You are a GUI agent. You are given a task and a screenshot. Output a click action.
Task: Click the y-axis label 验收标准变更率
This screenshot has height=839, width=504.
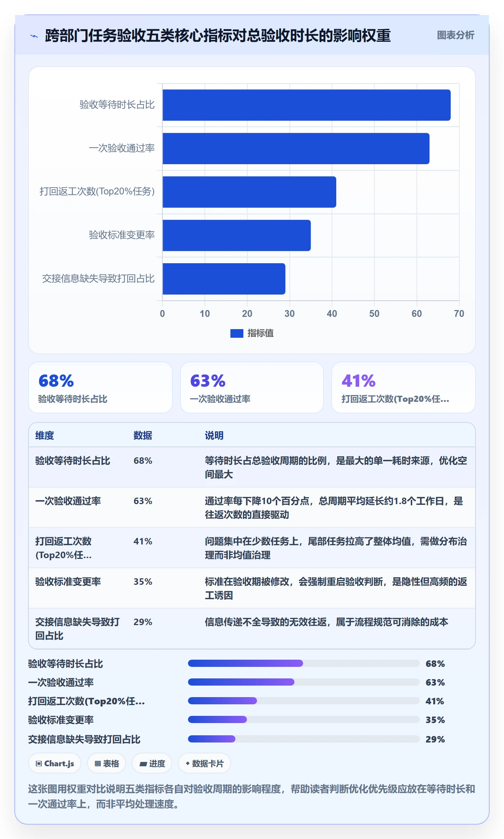pyautogui.click(x=122, y=235)
